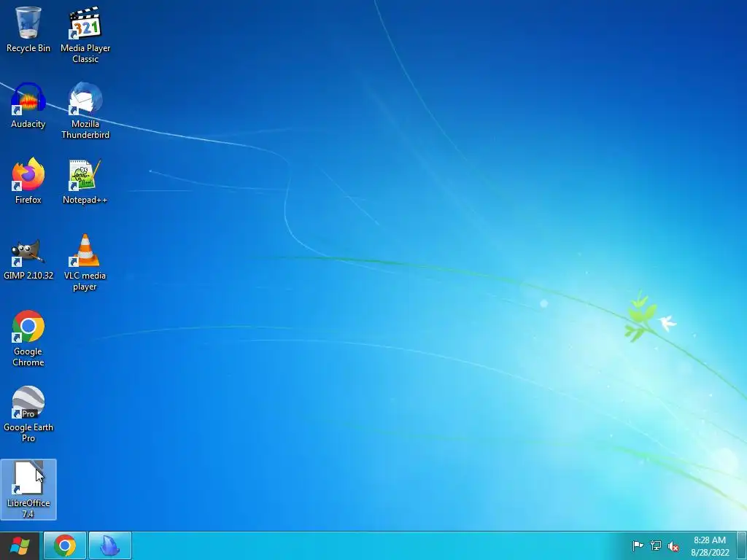Click the Firefox desktop shortcut

(x=28, y=181)
